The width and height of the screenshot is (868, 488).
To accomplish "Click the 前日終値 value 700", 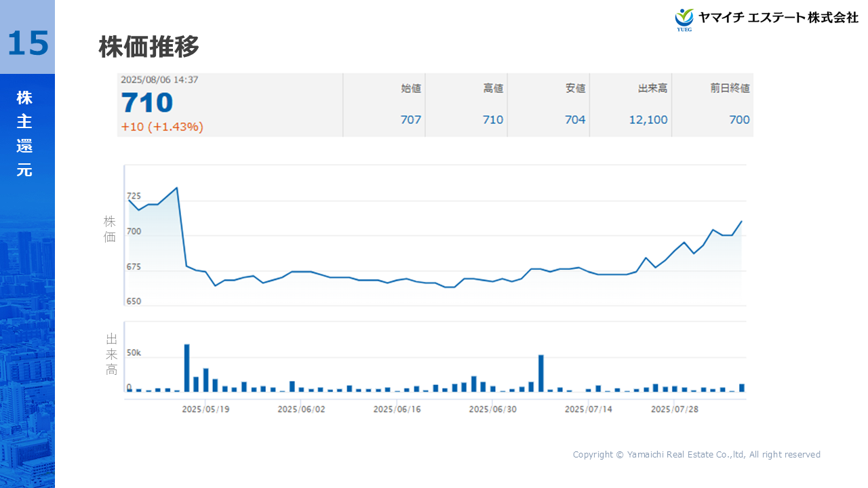I will (739, 120).
